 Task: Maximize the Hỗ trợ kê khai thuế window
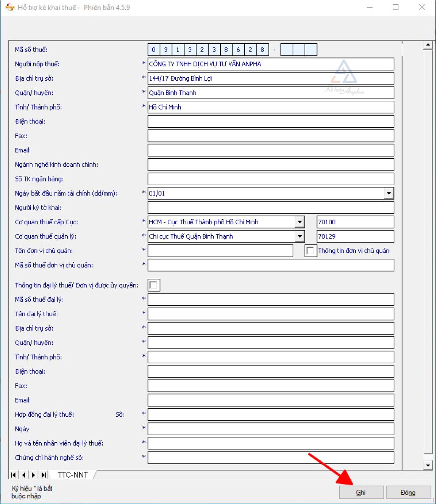[x=395, y=8]
